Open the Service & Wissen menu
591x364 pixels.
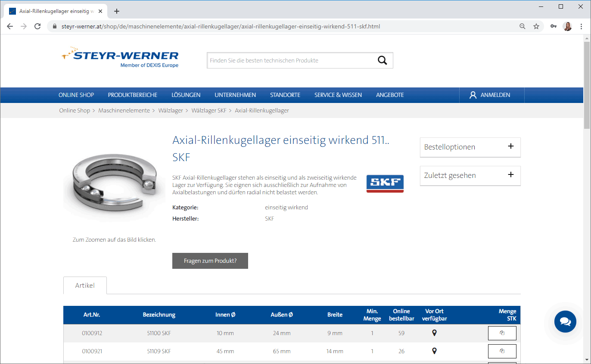click(x=338, y=95)
